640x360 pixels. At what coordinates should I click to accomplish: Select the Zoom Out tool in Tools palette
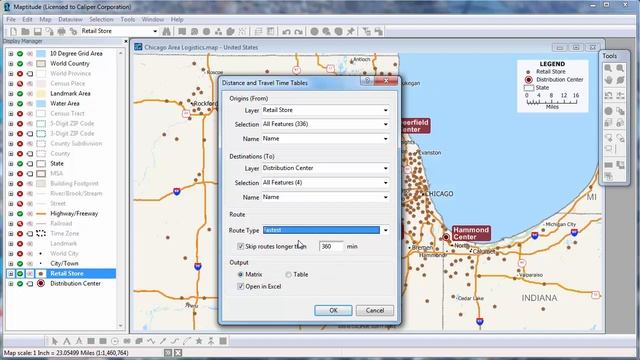tap(620, 69)
